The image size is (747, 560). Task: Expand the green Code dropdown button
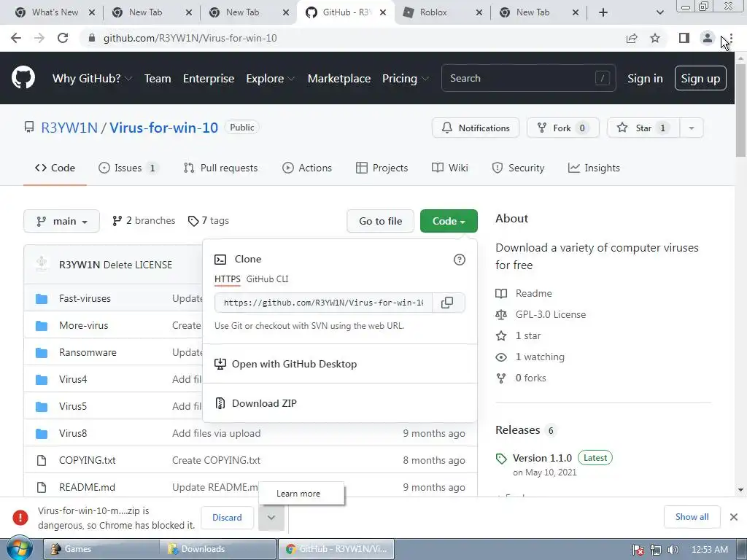(449, 221)
